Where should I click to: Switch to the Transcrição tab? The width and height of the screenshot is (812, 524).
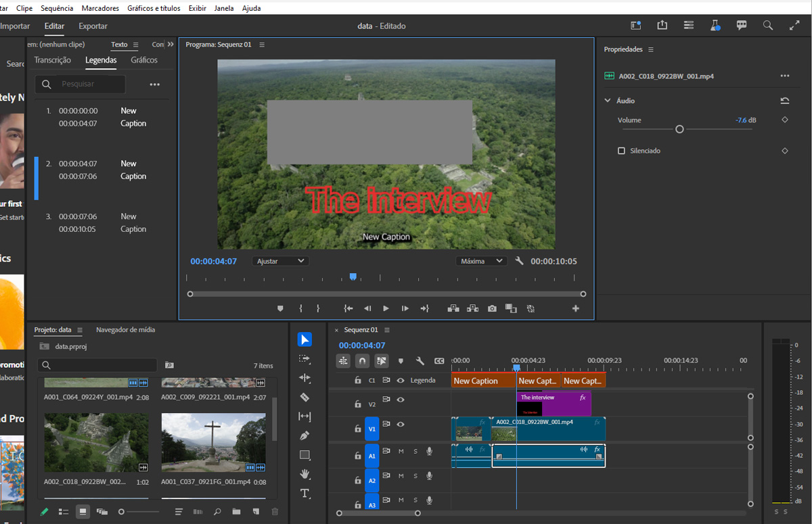click(x=53, y=60)
